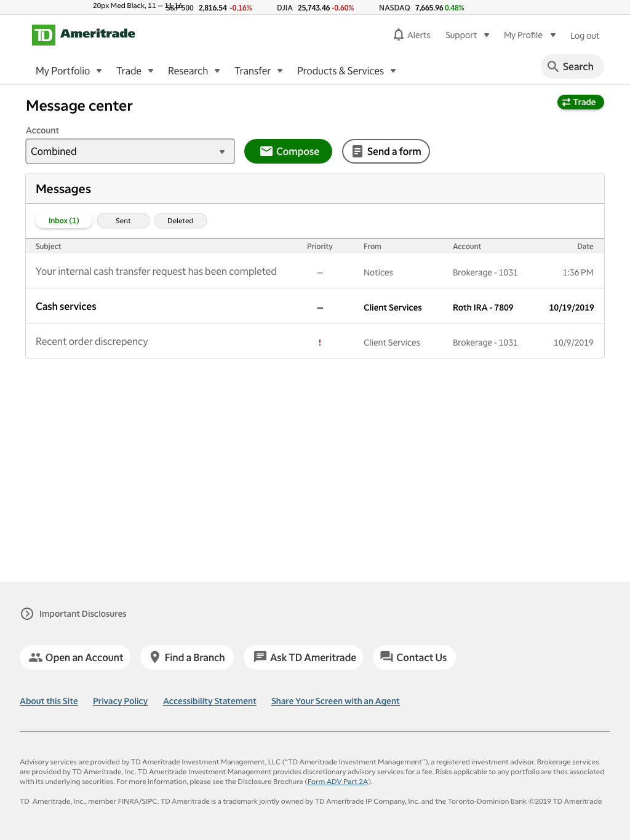Open the Form ADV Part 2A link
The height and width of the screenshot is (840, 630).
pos(338,782)
